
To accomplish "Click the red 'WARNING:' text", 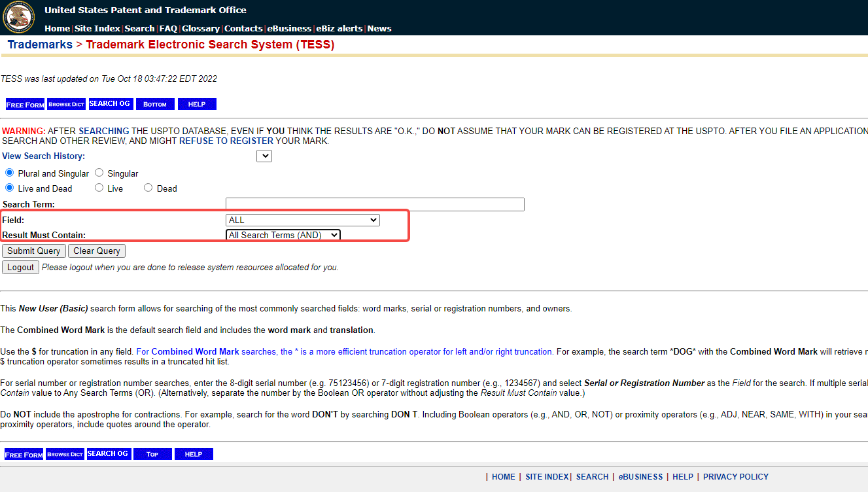I will point(24,131).
